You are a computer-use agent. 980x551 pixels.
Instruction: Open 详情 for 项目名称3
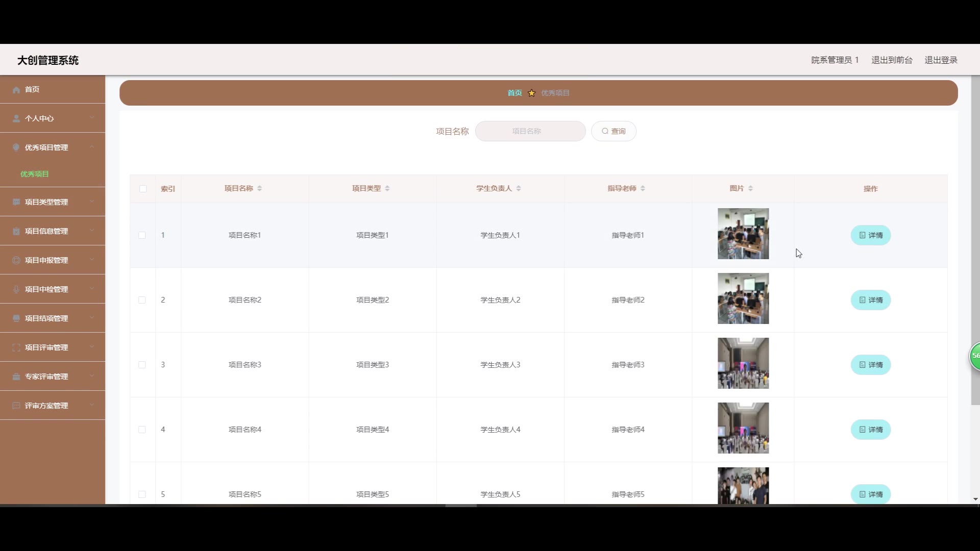click(870, 365)
